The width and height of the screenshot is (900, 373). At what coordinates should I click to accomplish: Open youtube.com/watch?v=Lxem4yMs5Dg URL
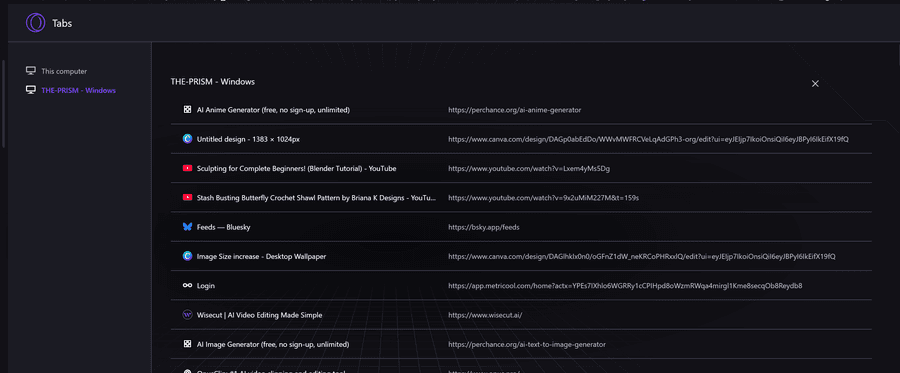point(529,168)
